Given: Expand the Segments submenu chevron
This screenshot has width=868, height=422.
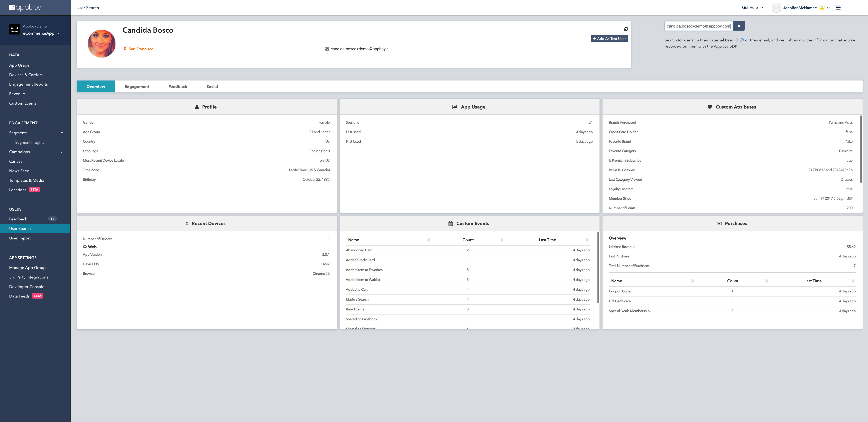Looking at the screenshot, I should point(62,133).
